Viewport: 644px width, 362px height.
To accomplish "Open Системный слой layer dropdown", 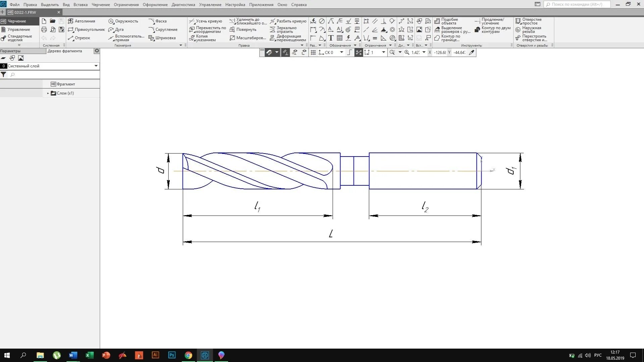I will [96, 66].
